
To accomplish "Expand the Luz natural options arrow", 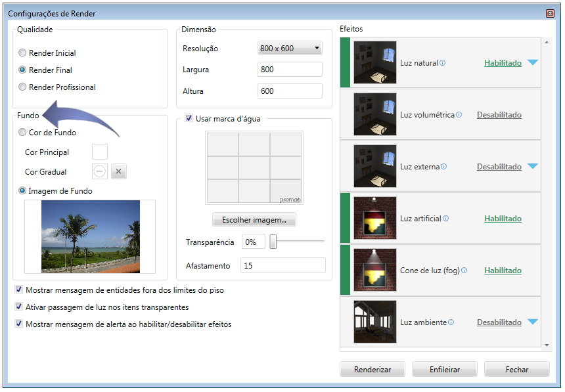I will (533, 62).
